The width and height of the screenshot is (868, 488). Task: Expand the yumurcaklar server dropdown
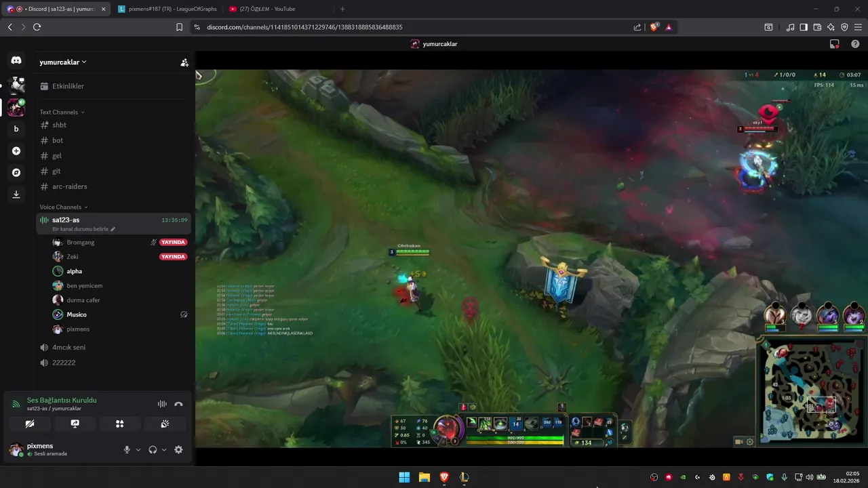pyautogui.click(x=63, y=62)
